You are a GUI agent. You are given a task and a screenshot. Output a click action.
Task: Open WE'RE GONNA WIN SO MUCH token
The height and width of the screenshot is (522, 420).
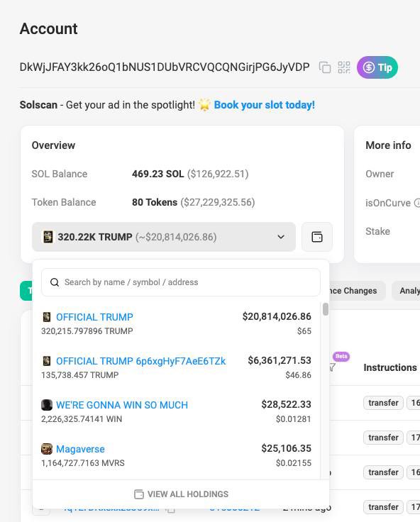click(x=122, y=405)
